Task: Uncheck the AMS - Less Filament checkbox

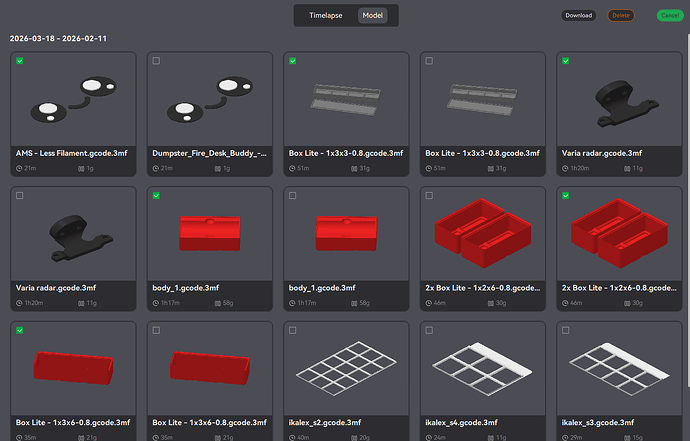Action: pyautogui.click(x=20, y=61)
